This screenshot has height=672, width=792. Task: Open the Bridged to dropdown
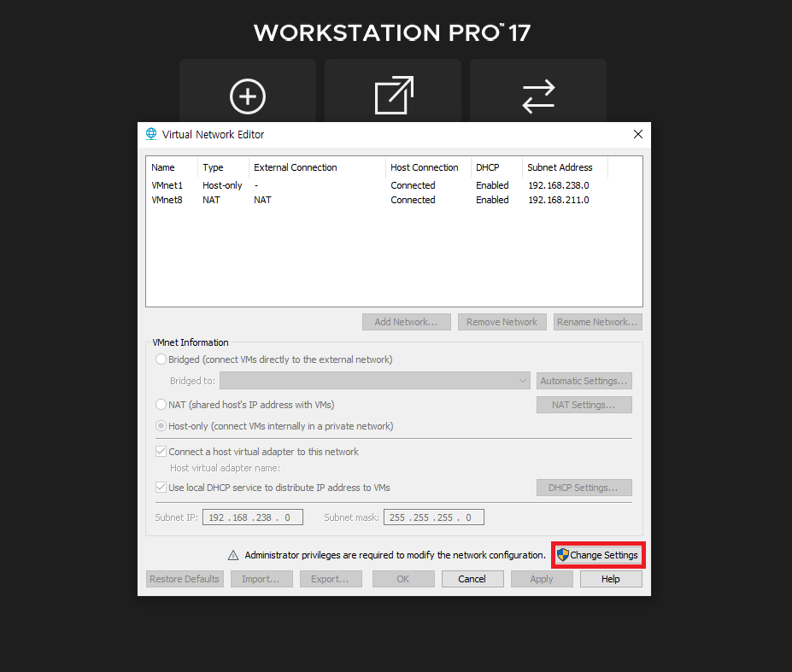click(x=375, y=381)
